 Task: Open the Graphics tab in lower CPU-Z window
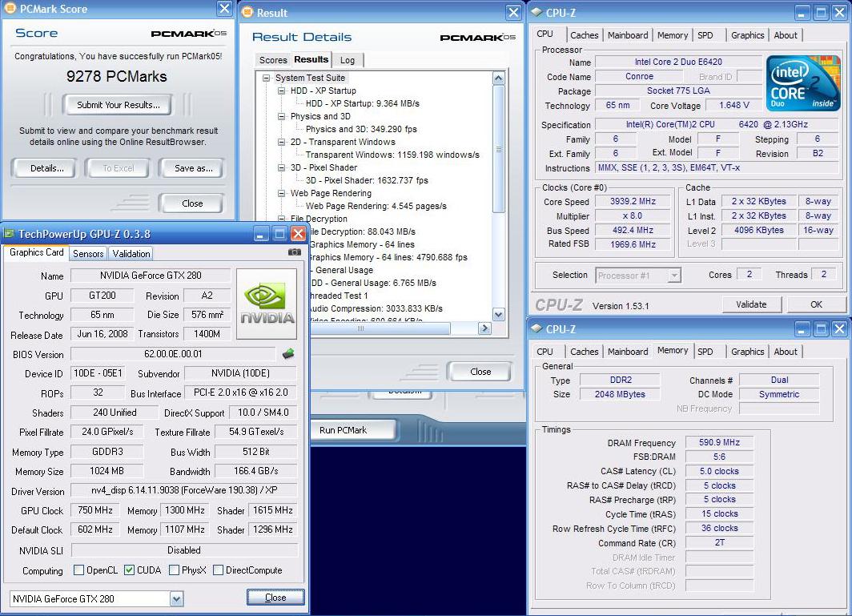click(747, 352)
